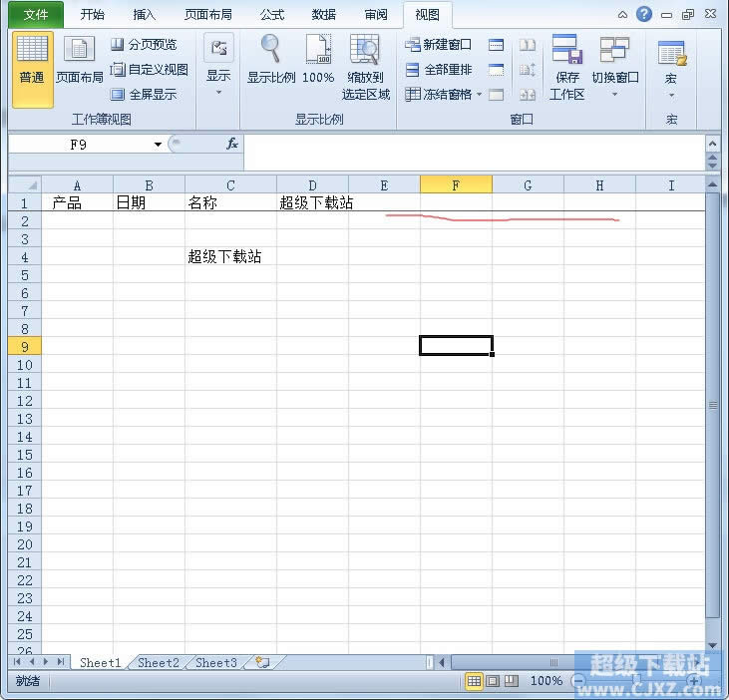
Task: Open the Name Box dropdown arrow
Action: tap(159, 145)
